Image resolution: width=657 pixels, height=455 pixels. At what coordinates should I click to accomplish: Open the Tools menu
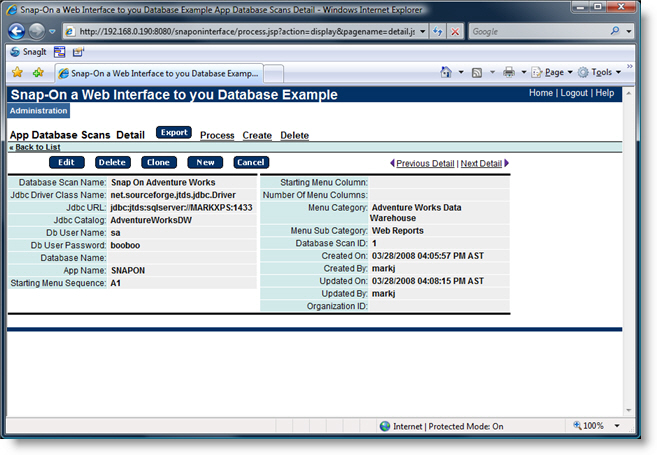[599, 72]
